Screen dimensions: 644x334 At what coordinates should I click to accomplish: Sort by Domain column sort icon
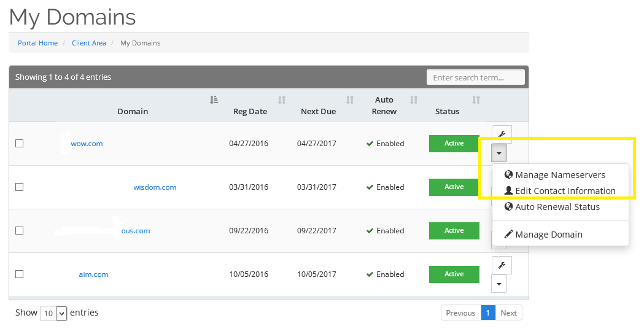(214, 99)
